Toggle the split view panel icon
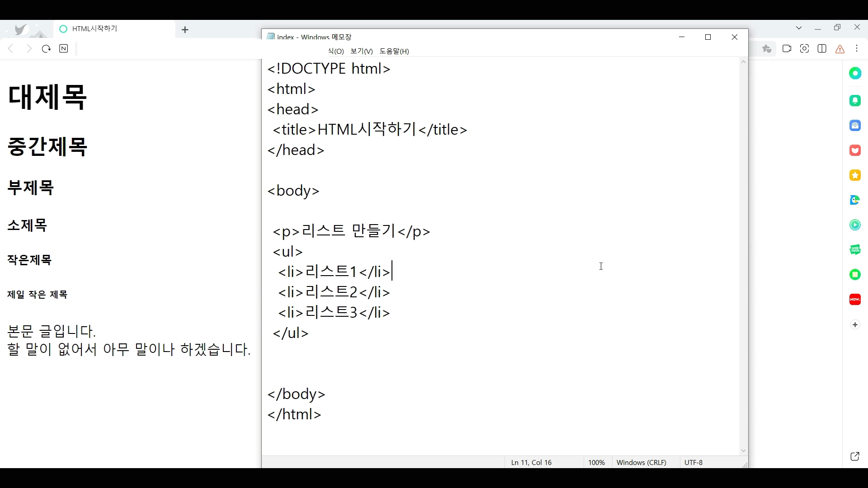The height and width of the screenshot is (488, 868). 822,49
